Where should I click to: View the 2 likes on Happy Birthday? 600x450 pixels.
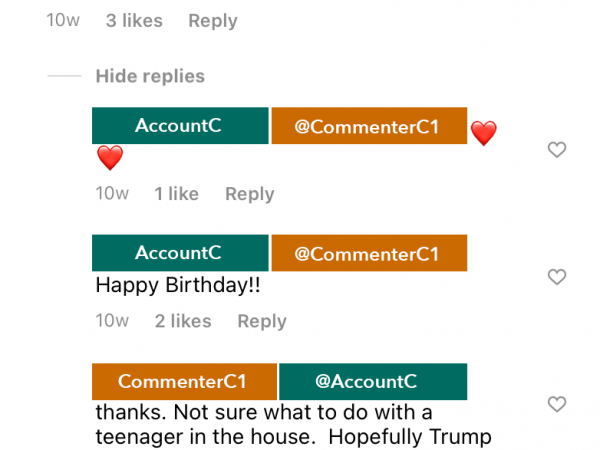pyautogui.click(x=183, y=321)
